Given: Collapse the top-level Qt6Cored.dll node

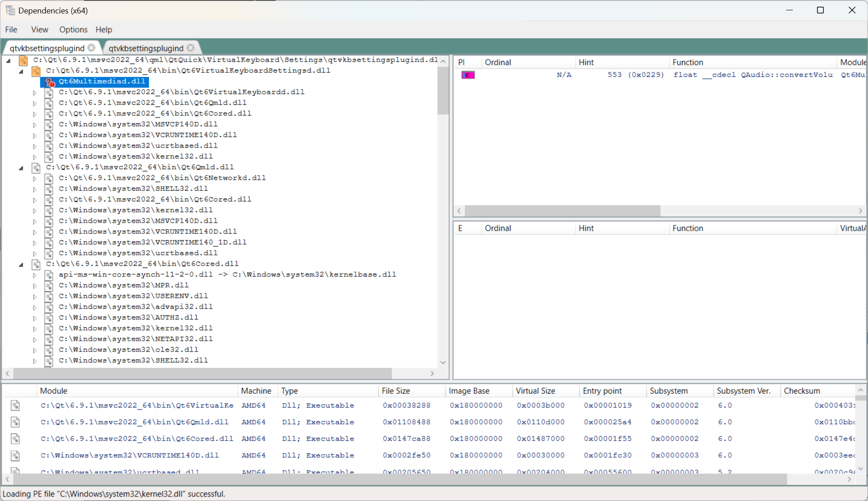Looking at the screenshot, I should click(21, 264).
